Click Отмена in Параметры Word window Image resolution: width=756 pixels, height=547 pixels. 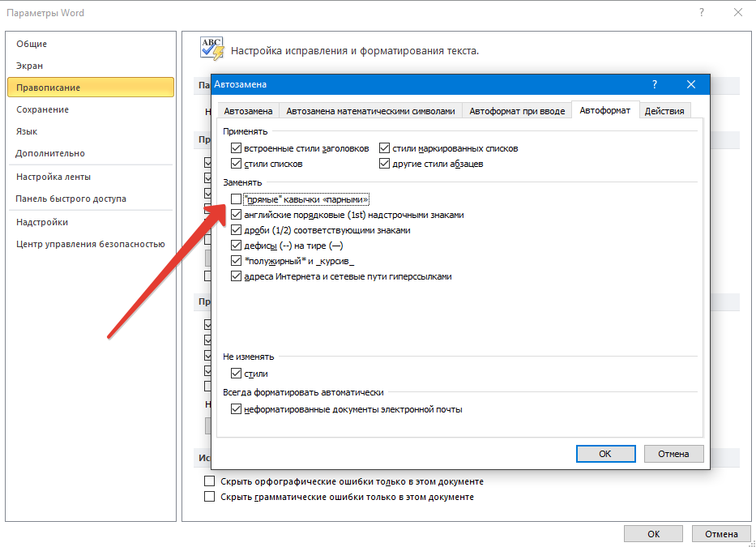(721, 533)
